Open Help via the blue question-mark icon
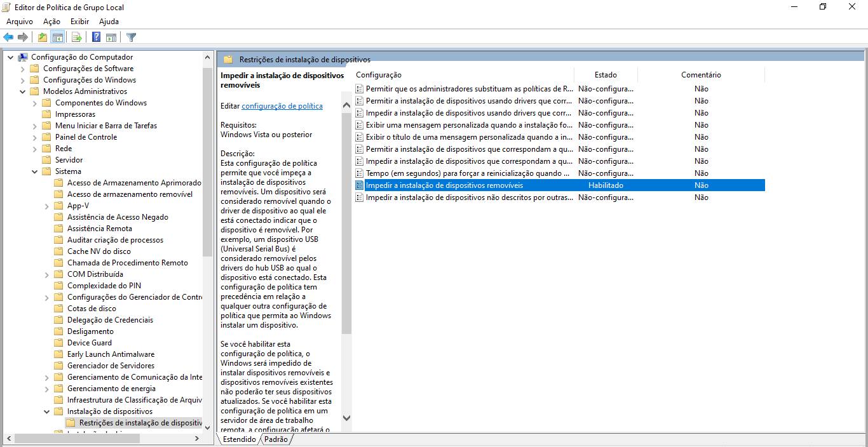 tap(97, 37)
